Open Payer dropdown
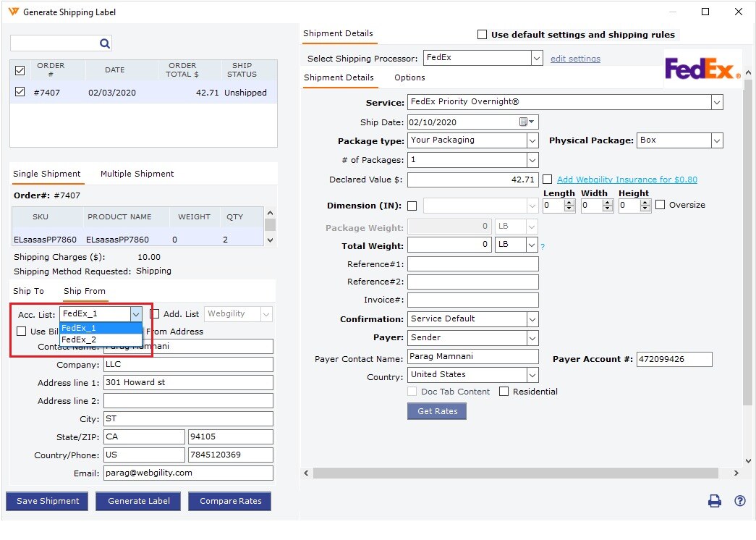The image size is (756, 540). [532, 338]
